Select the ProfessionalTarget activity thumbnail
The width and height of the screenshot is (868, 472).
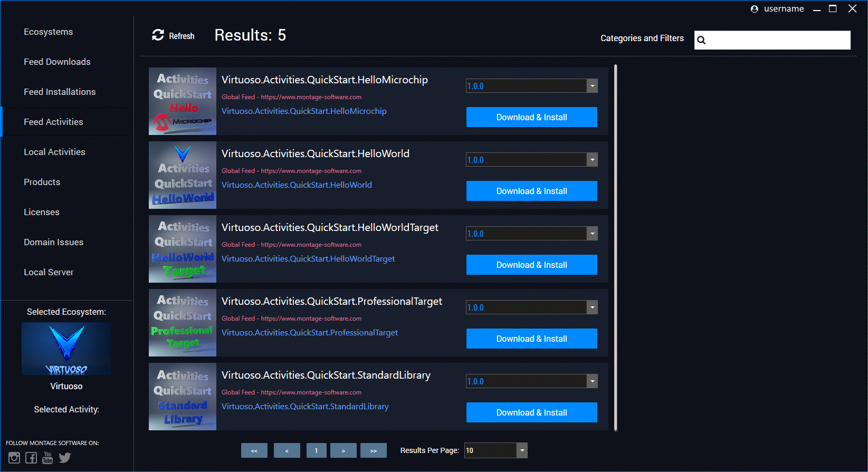pos(183,323)
